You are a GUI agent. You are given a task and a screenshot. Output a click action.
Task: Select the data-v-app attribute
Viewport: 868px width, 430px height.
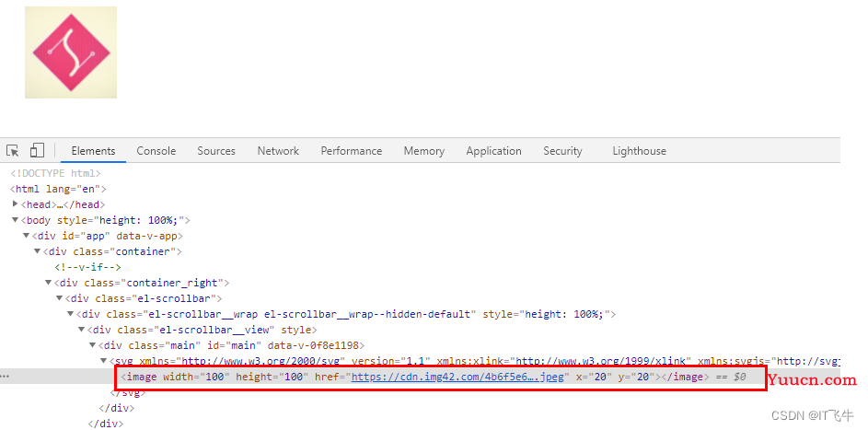(146, 236)
